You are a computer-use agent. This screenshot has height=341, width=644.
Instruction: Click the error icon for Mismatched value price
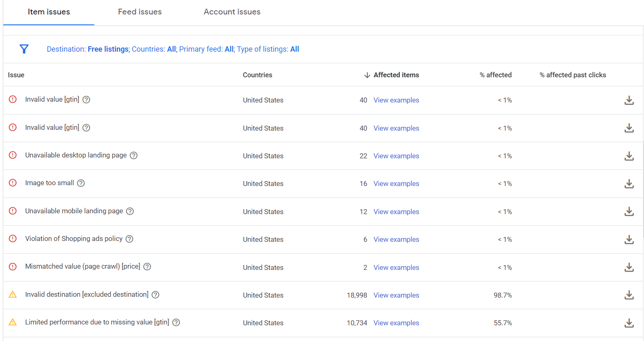[13, 267]
